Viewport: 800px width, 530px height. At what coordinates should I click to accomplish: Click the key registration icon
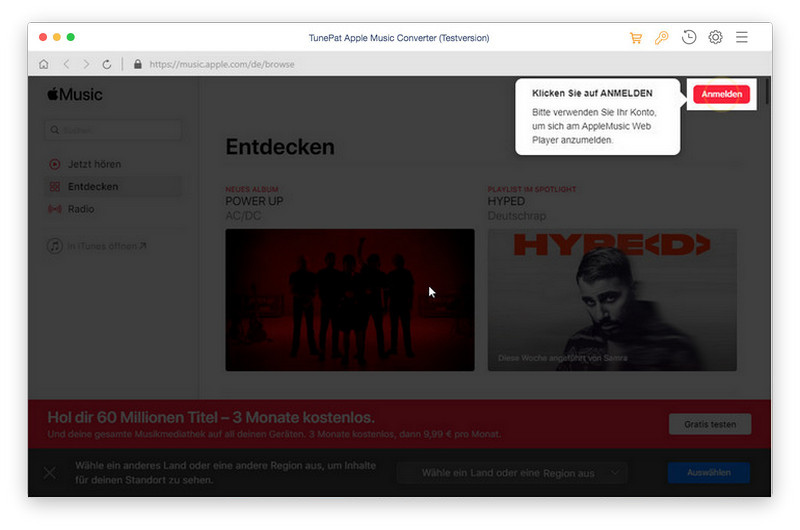point(662,38)
